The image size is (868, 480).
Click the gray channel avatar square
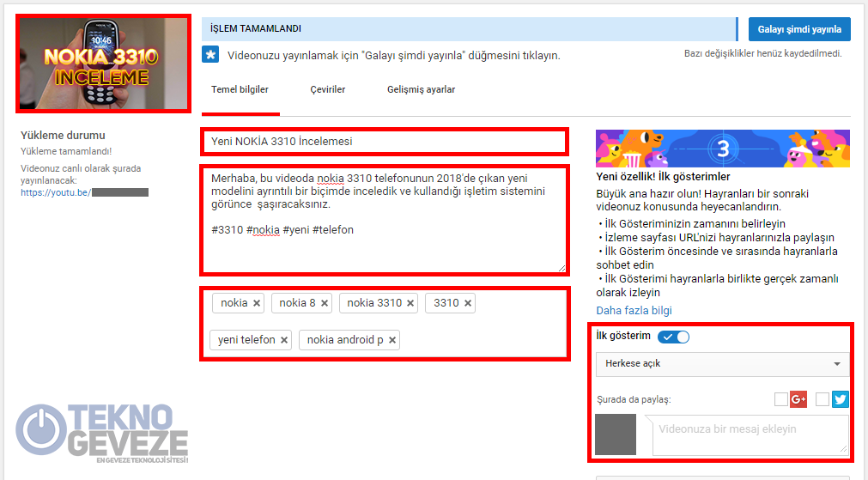pos(616,434)
